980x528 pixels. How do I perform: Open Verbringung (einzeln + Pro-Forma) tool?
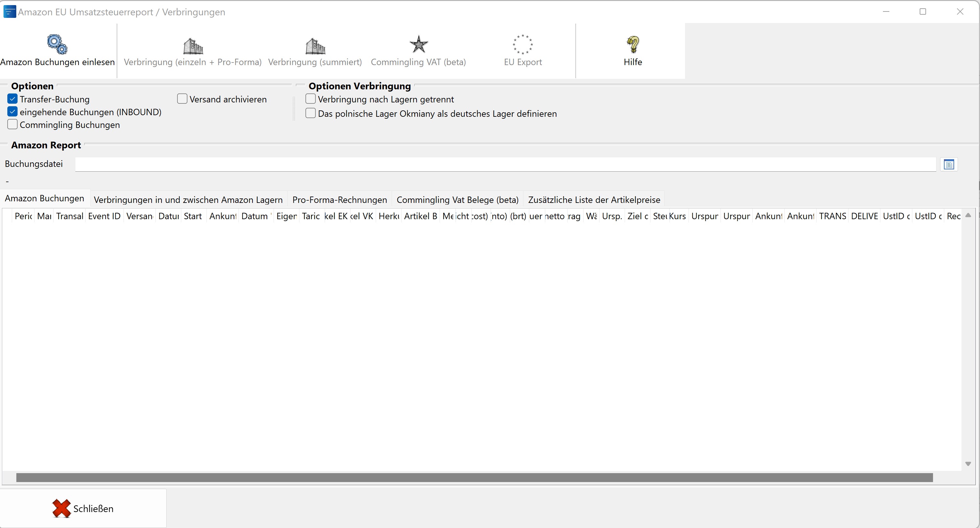tap(192, 51)
